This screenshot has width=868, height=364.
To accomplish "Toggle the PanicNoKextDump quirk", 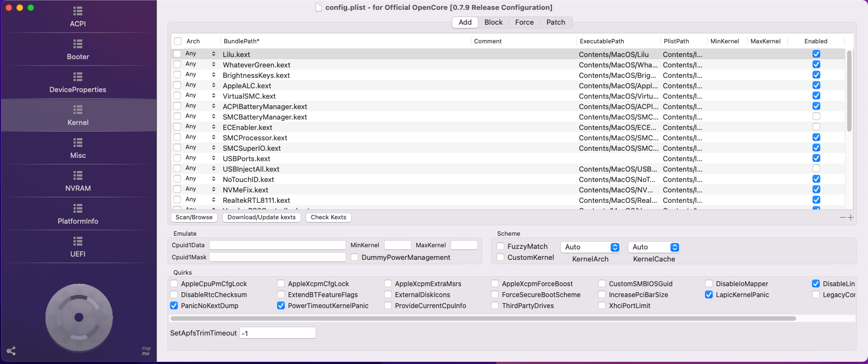I will click(x=174, y=306).
